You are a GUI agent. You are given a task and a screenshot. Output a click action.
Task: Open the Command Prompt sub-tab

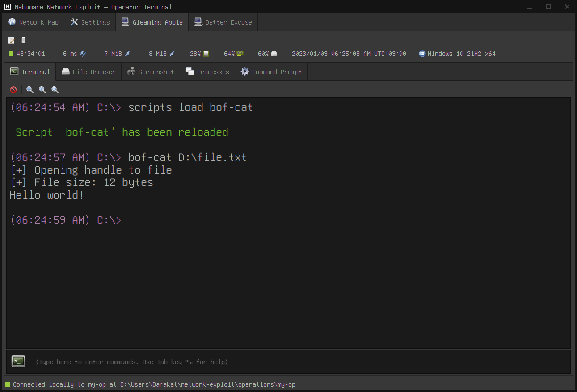[271, 72]
